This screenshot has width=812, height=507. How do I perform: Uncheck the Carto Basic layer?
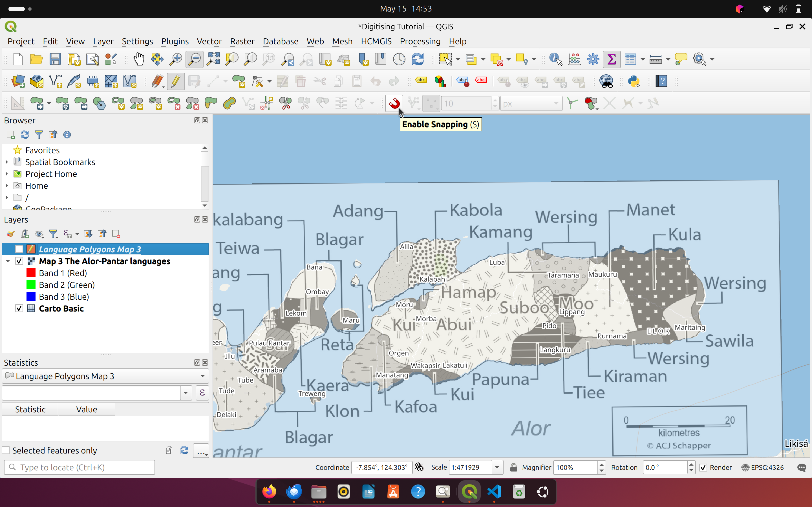click(x=19, y=308)
